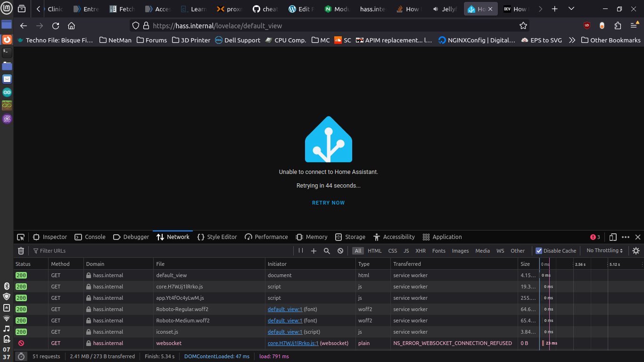Open the Storage tab
Image resolution: width=644 pixels, height=362 pixels.
pos(350,237)
